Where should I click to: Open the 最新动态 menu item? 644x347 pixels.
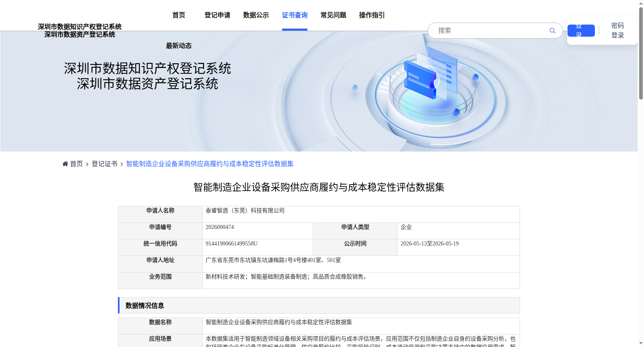click(x=179, y=46)
